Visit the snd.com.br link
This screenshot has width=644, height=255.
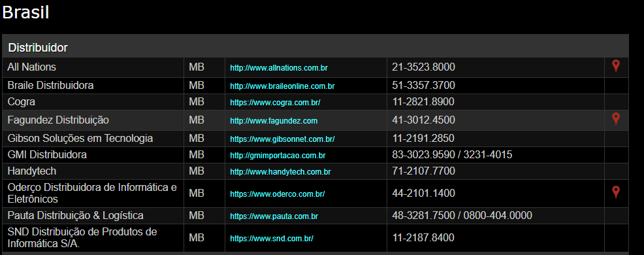[x=272, y=239]
